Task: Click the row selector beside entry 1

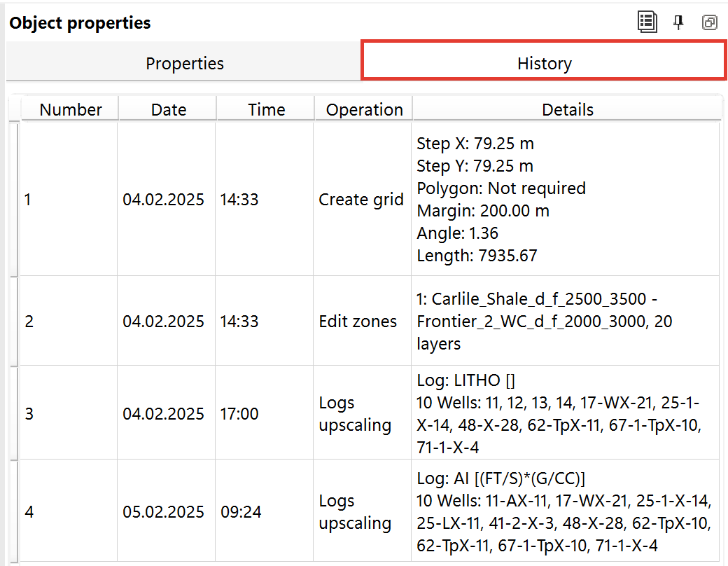Action: [x=13, y=199]
